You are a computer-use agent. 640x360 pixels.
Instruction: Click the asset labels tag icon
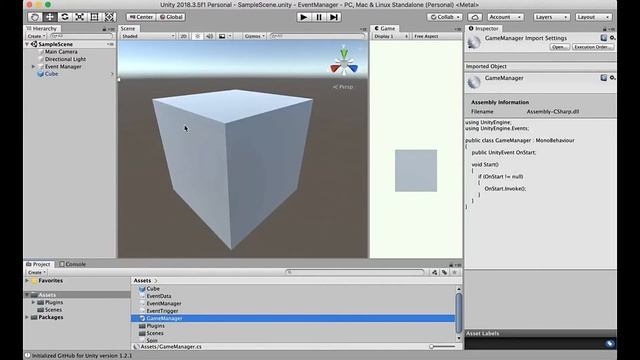(609, 344)
